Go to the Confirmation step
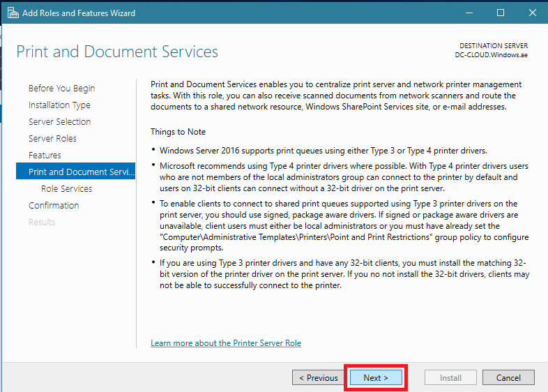548x392 pixels. point(54,206)
